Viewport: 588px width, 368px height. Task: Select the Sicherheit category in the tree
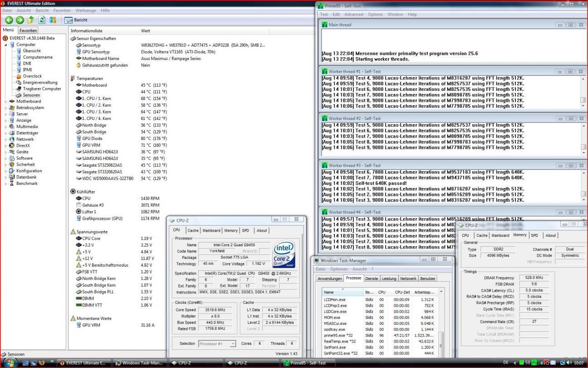coord(25,164)
